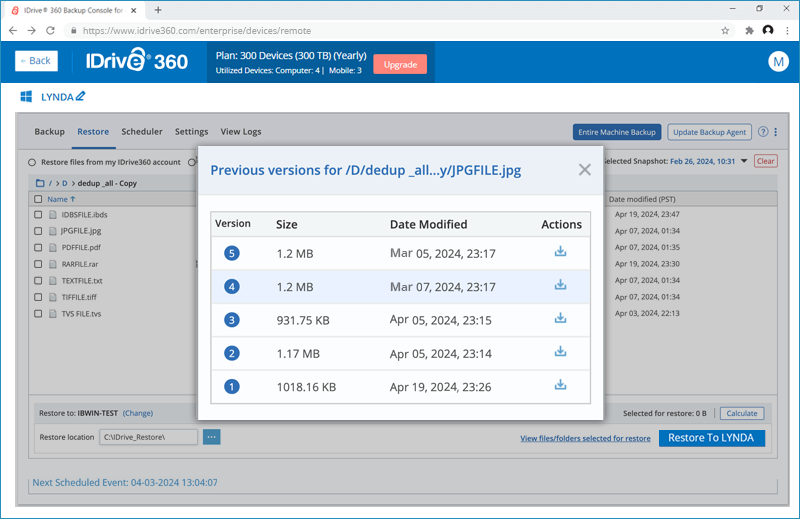Click the IDrive 360 logo
800x519 pixels.
tap(137, 61)
